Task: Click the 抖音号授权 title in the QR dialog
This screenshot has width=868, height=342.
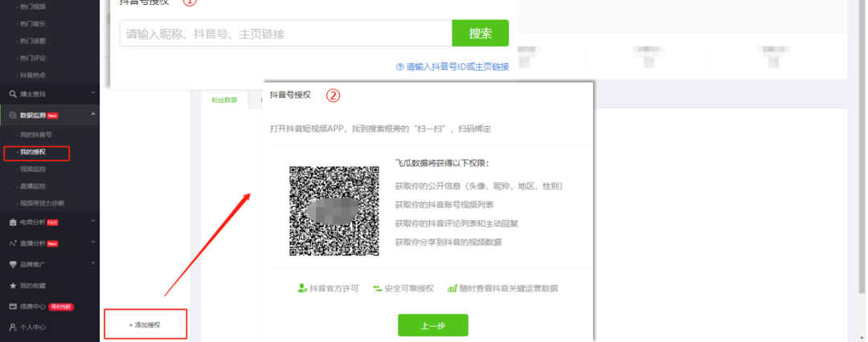Action: 290,96
